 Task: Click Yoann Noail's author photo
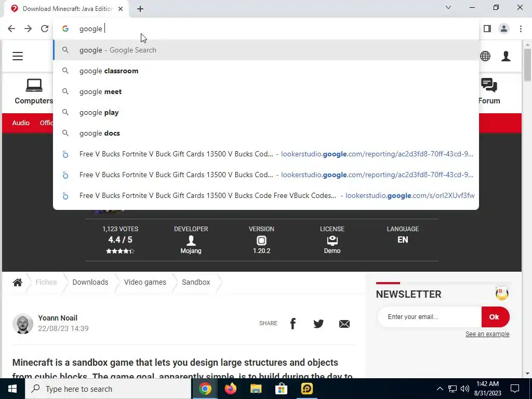click(23, 323)
